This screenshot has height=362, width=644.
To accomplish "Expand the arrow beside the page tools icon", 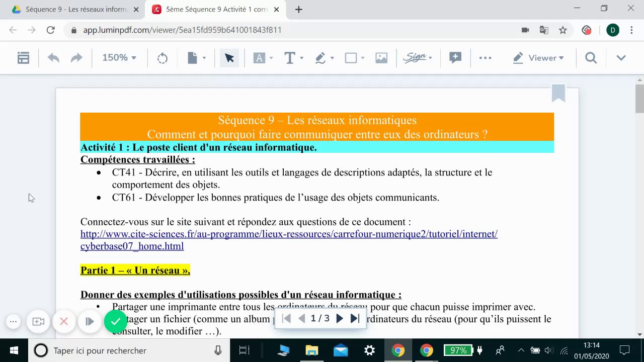I will pos(204,58).
